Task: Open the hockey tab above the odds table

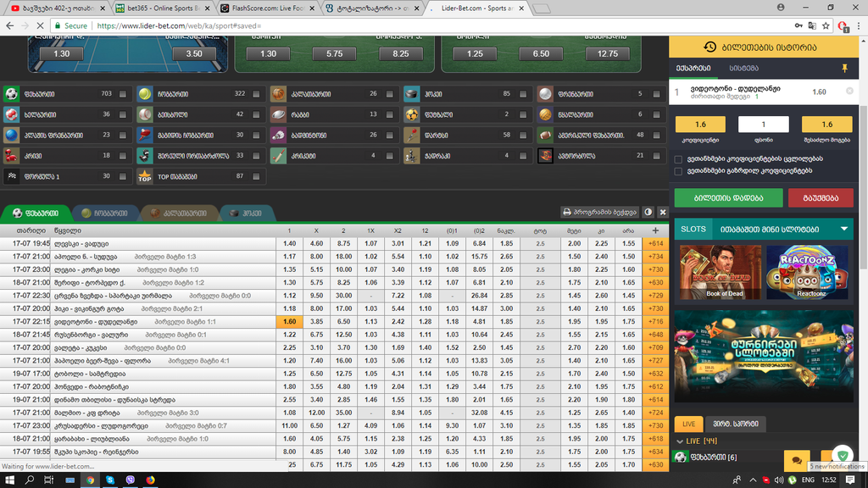Action: coord(246,213)
